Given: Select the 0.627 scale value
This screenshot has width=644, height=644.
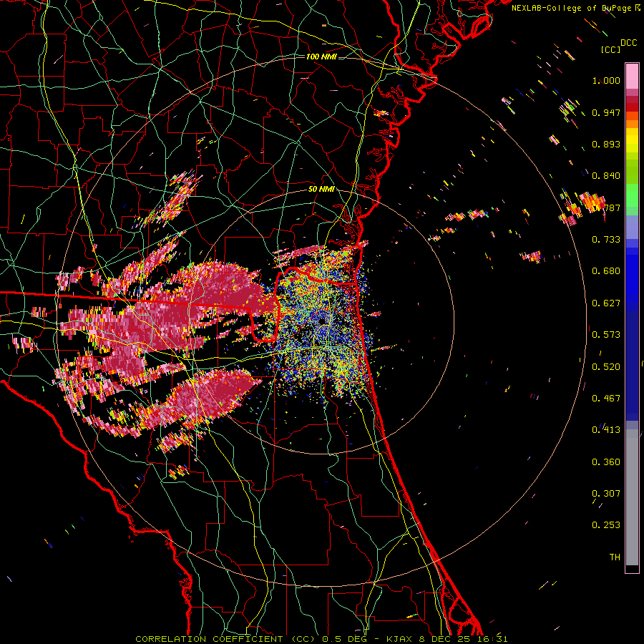Looking at the screenshot, I should pos(606,303).
